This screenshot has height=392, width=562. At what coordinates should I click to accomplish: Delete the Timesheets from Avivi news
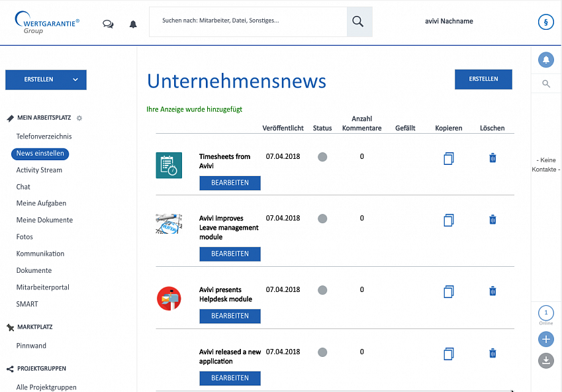point(492,158)
